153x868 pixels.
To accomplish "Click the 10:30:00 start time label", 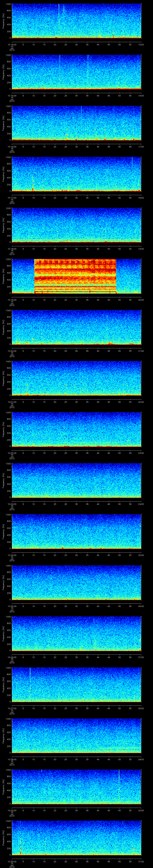I will [x=12, y=861].
